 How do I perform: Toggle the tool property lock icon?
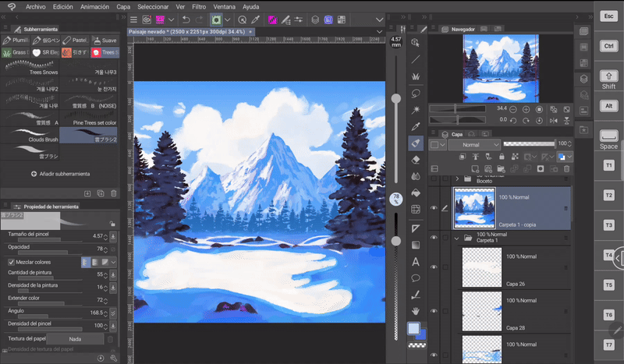(x=112, y=224)
